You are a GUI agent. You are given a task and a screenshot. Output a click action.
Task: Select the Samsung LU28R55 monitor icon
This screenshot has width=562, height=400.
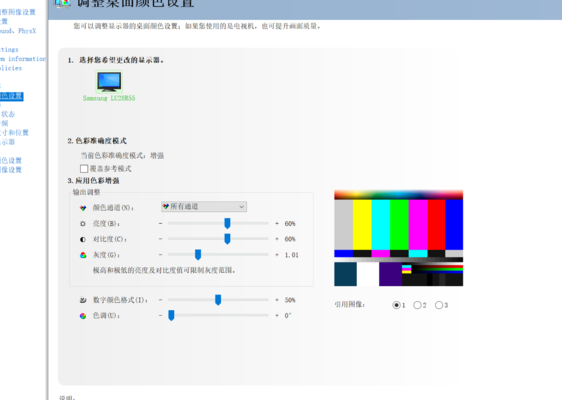pyautogui.click(x=109, y=81)
